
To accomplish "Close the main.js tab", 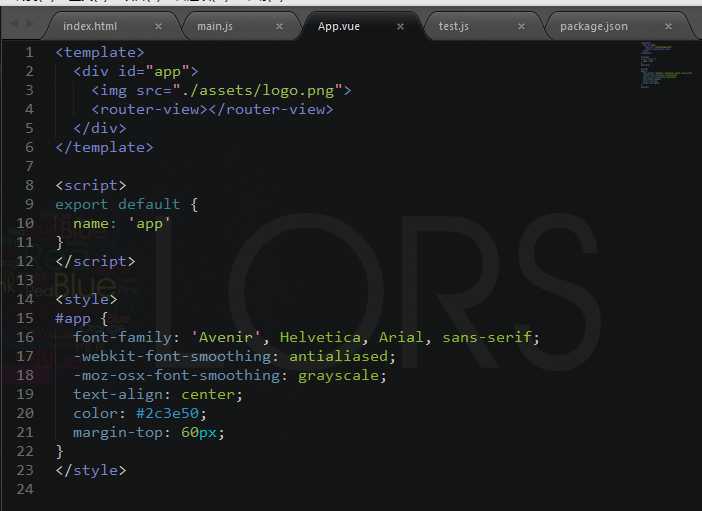I will [279, 27].
